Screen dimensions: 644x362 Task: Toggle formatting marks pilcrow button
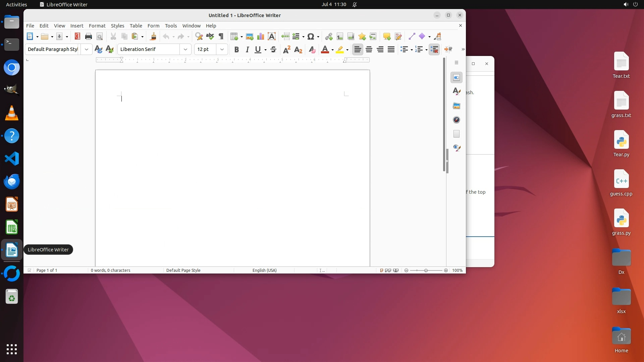pos(221,37)
